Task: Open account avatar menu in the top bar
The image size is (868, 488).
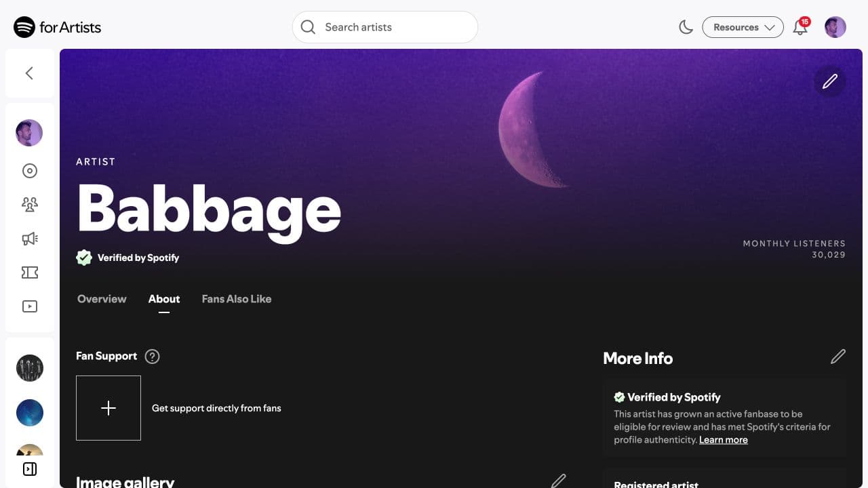Action: pyautogui.click(x=835, y=27)
